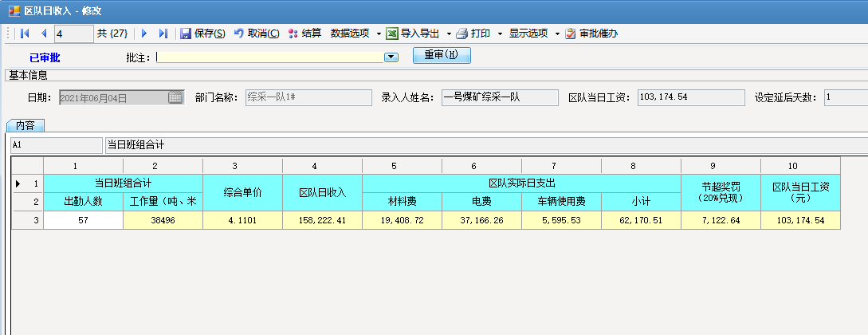This screenshot has height=335, width=868.
Task: Click the 设定延后天数 field
Action: click(846, 97)
